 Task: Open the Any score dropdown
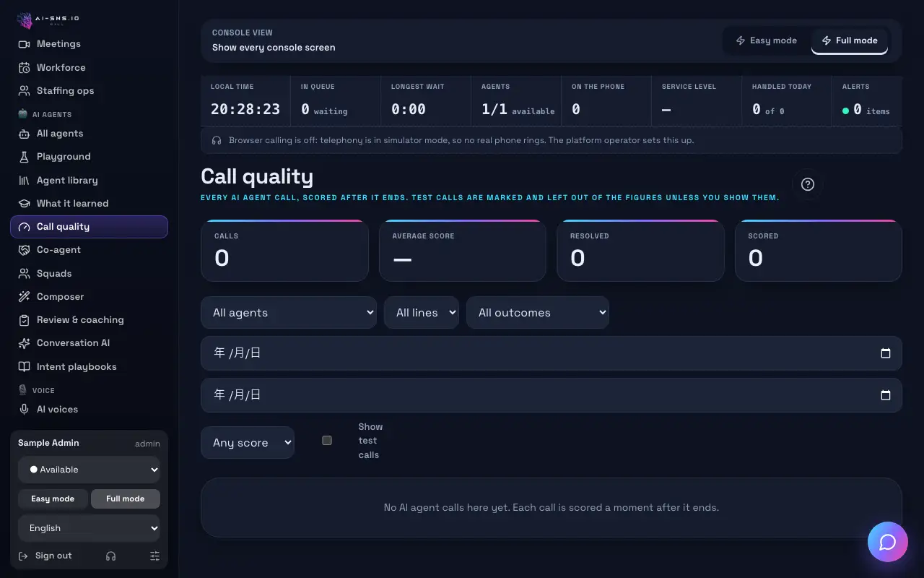point(248,443)
